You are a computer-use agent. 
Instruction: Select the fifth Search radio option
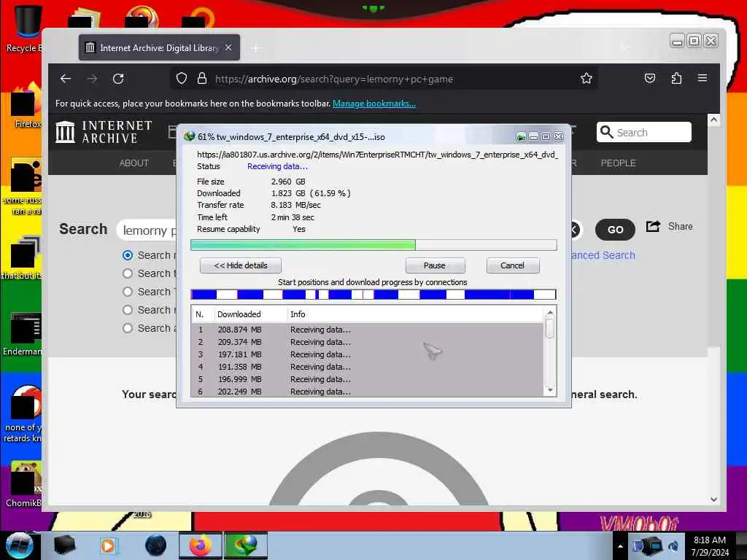click(127, 328)
